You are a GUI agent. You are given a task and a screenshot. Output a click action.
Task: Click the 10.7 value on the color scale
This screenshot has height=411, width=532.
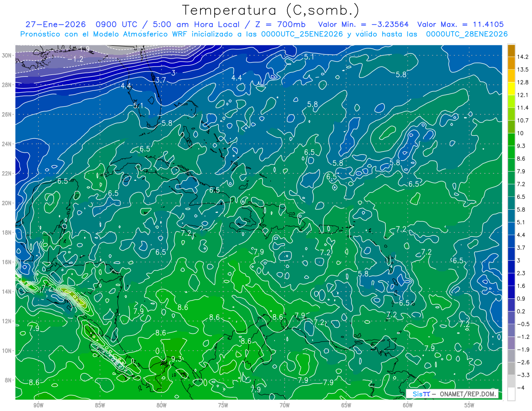tap(522, 121)
